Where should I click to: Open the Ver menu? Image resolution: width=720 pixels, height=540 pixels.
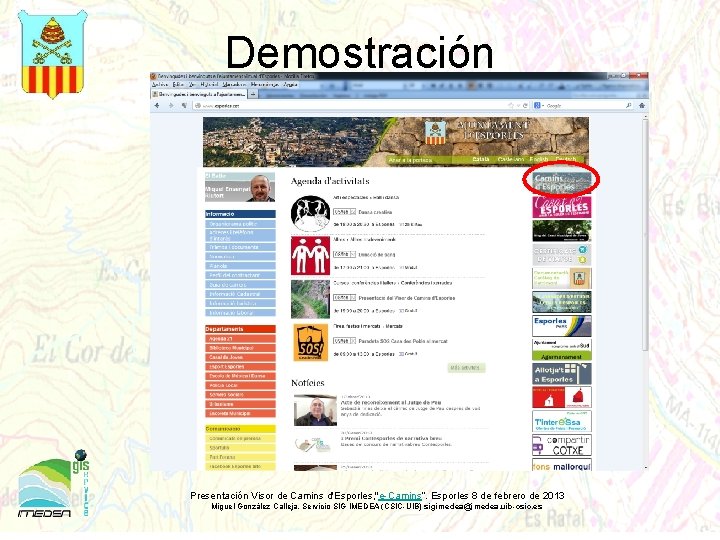pyautogui.click(x=192, y=84)
